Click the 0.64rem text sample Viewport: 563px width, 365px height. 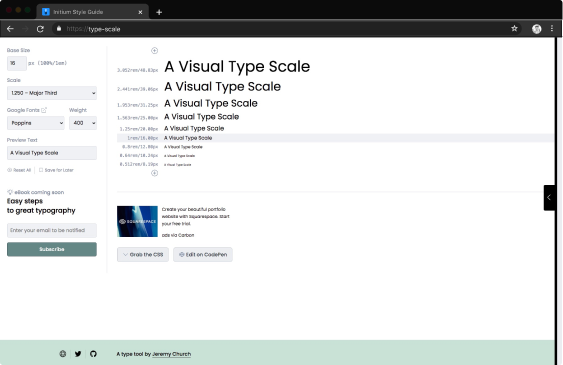pyautogui.click(x=180, y=156)
